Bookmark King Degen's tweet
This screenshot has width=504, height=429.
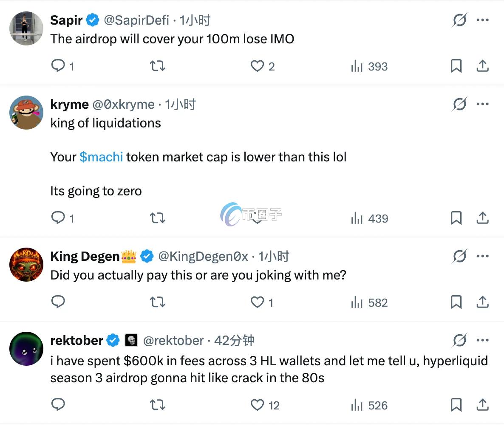[456, 302]
